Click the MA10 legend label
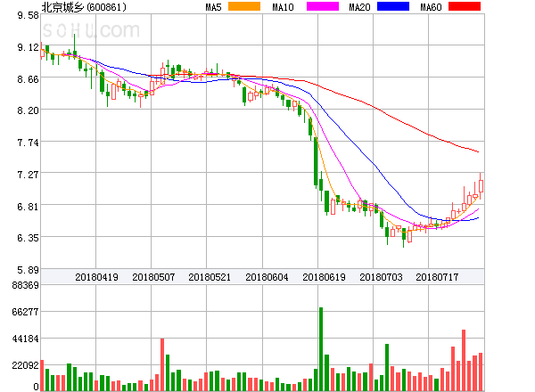The height and width of the screenshot is (392, 535). click(x=283, y=7)
